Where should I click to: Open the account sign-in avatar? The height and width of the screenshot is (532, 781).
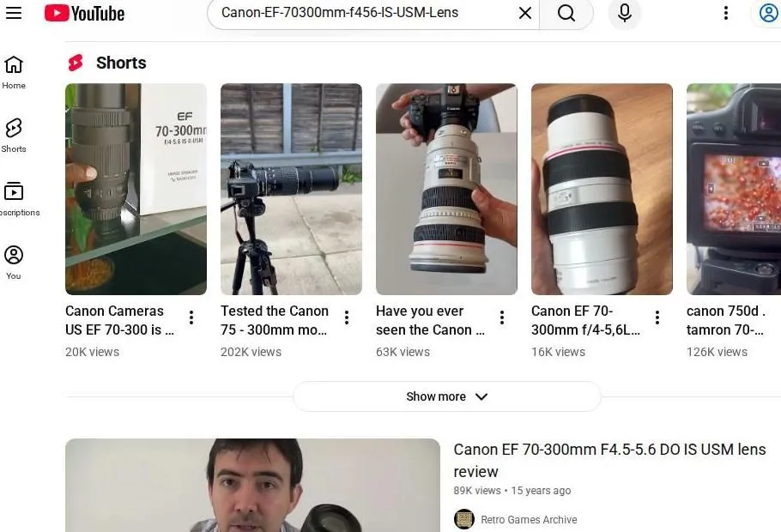coord(768,13)
